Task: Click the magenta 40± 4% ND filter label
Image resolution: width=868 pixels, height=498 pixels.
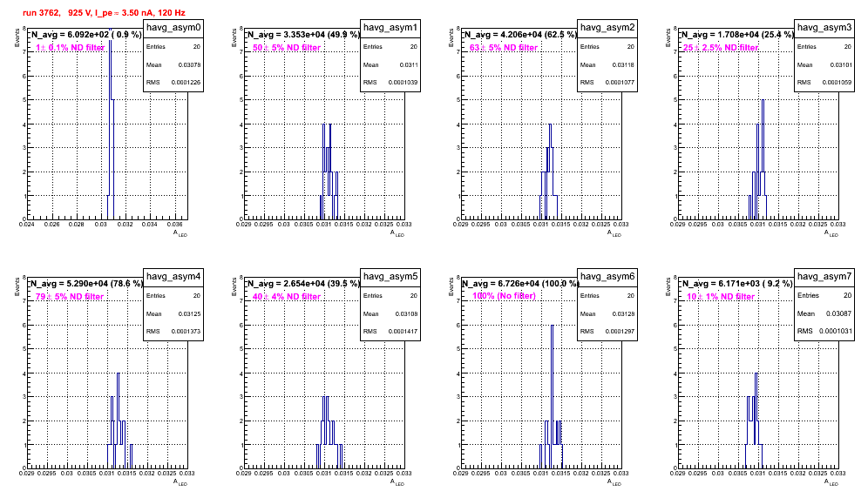Action: pos(287,297)
